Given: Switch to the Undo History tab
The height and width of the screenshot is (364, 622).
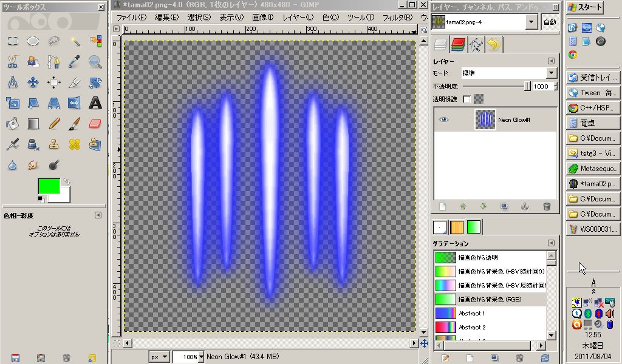Looking at the screenshot, I should [x=494, y=44].
